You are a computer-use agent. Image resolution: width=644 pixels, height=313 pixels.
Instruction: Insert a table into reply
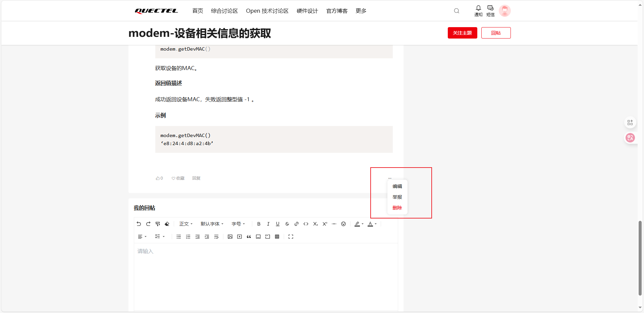pos(277,237)
